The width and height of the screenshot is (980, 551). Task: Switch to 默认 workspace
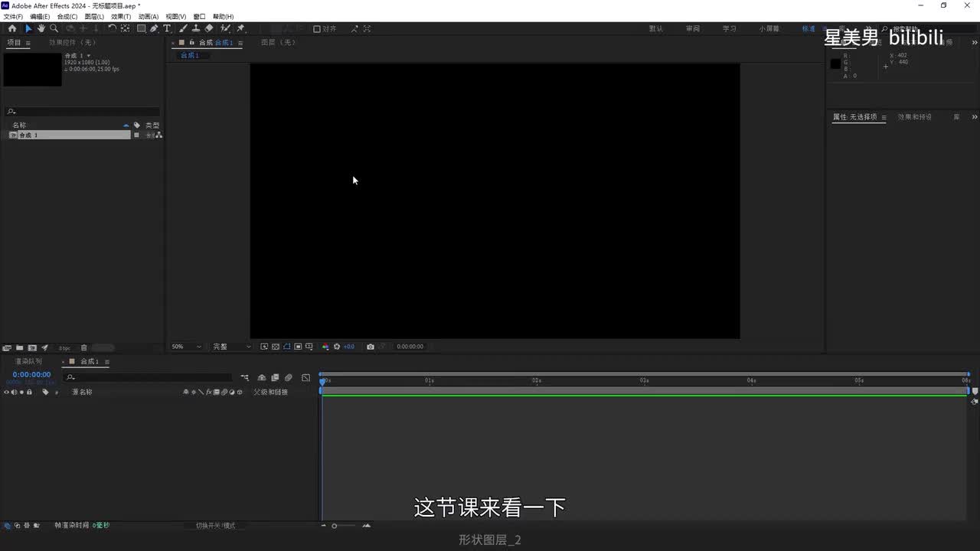656,28
